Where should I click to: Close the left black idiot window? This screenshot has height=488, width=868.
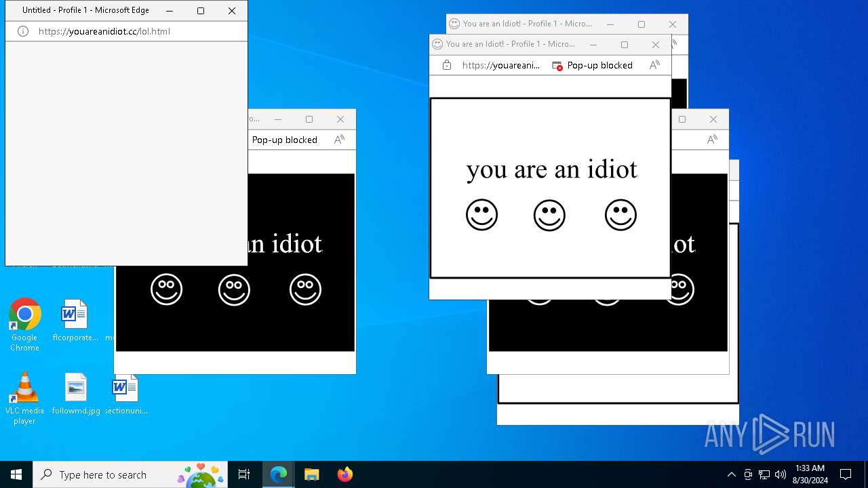340,119
